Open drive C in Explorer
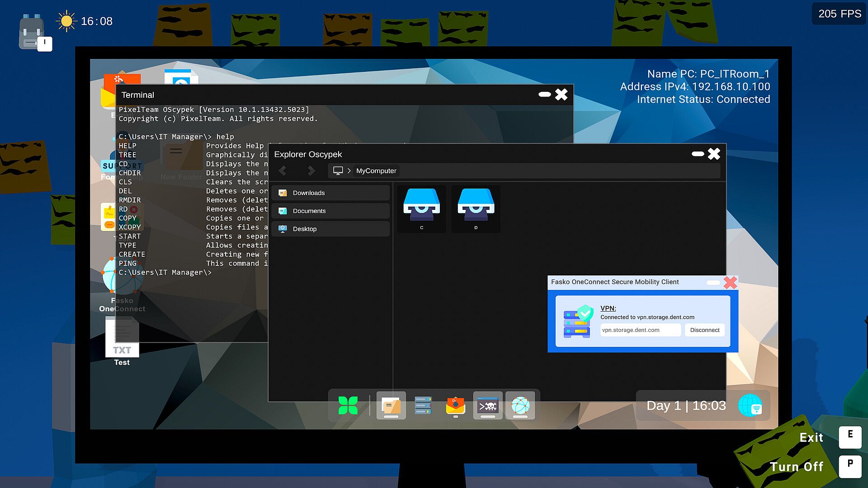The image size is (868, 488). 421,208
